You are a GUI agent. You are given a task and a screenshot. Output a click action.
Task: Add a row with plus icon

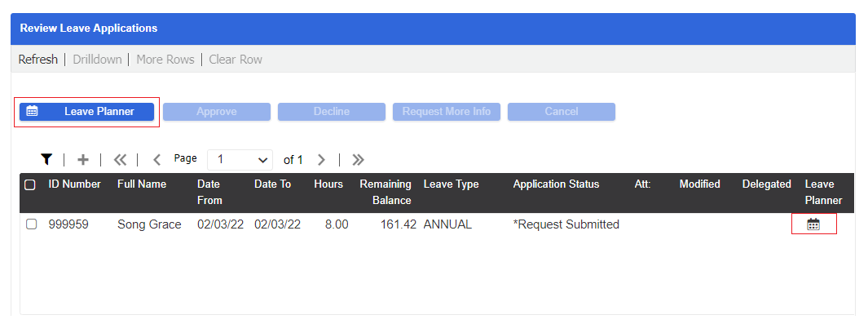[x=82, y=159]
